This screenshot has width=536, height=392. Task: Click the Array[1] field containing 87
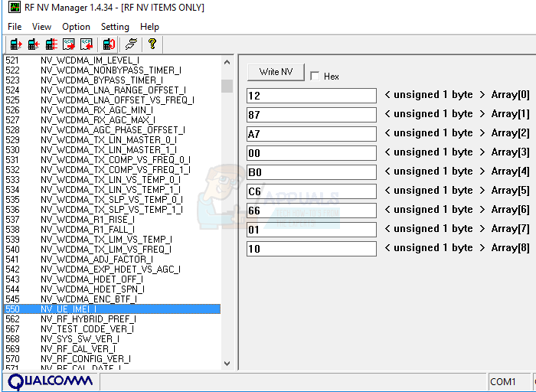[312, 115]
